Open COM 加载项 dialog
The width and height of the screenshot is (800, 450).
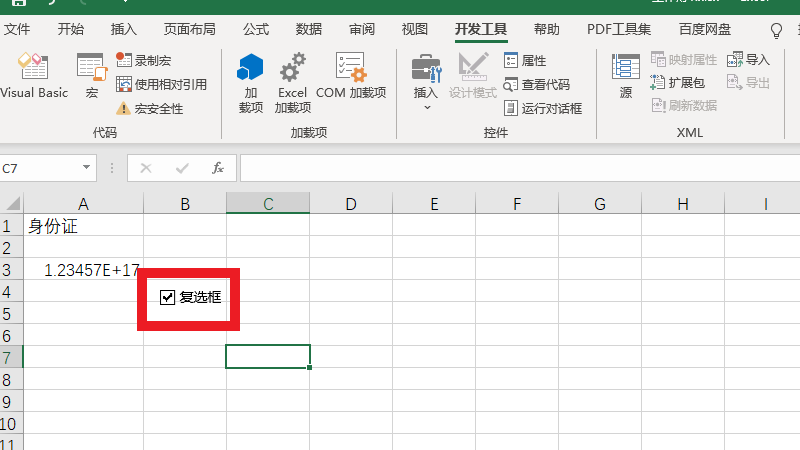(x=351, y=76)
